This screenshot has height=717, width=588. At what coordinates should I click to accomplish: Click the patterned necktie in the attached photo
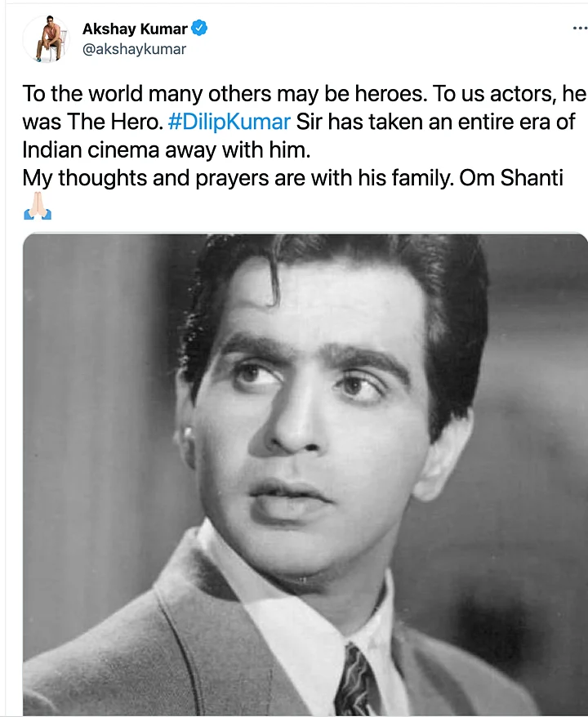pyautogui.click(x=355, y=681)
